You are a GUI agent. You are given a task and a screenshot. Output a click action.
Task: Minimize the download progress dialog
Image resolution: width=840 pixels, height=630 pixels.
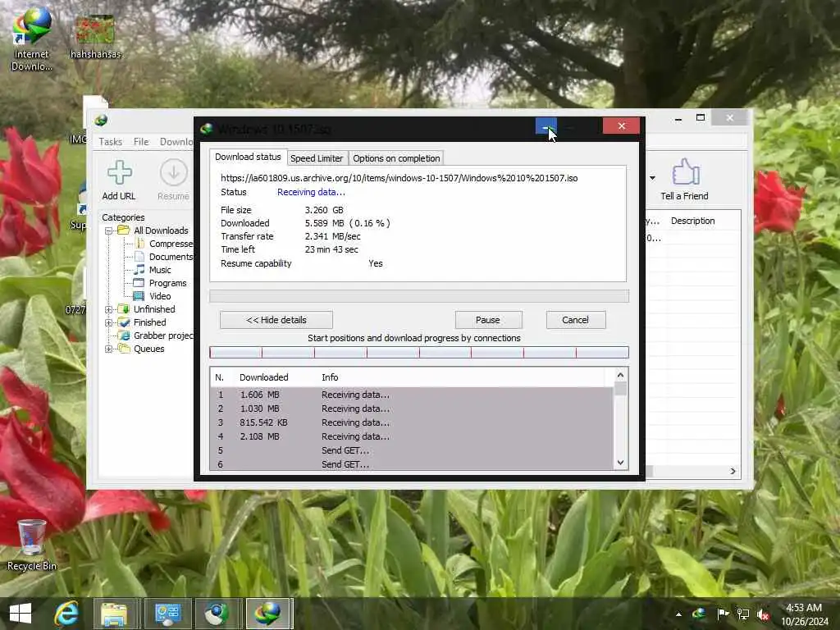(546, 126)
